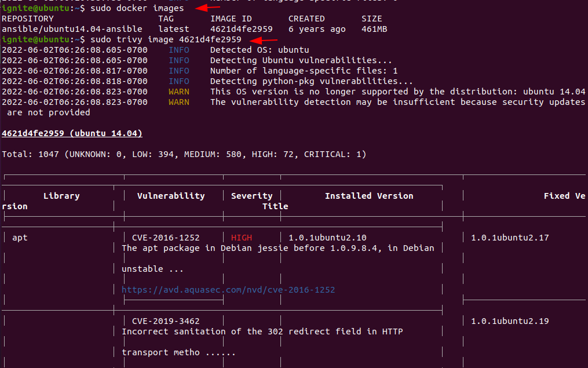Click the Vulnerability column header
The width and height of the screenshot is (588, 368).
pyautogui.click(x=171, y=195)
